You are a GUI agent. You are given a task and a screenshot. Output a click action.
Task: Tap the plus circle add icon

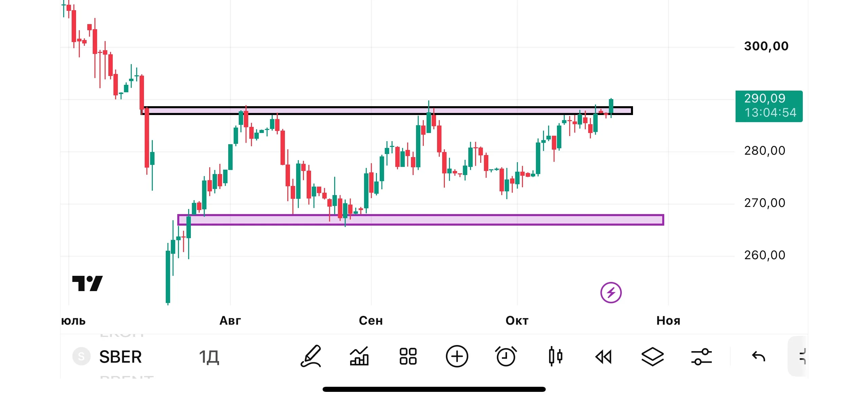click(x=457, y=356)
